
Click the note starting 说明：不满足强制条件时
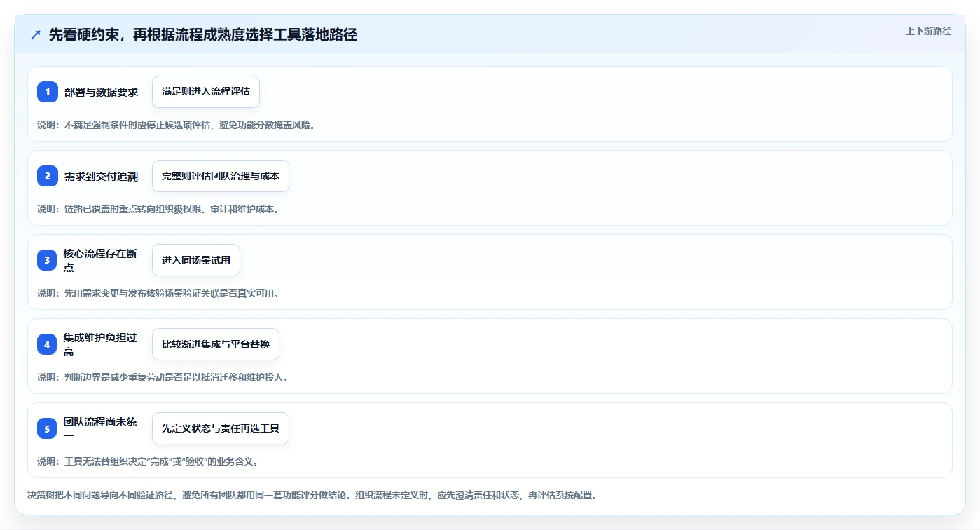pos(176,125)
